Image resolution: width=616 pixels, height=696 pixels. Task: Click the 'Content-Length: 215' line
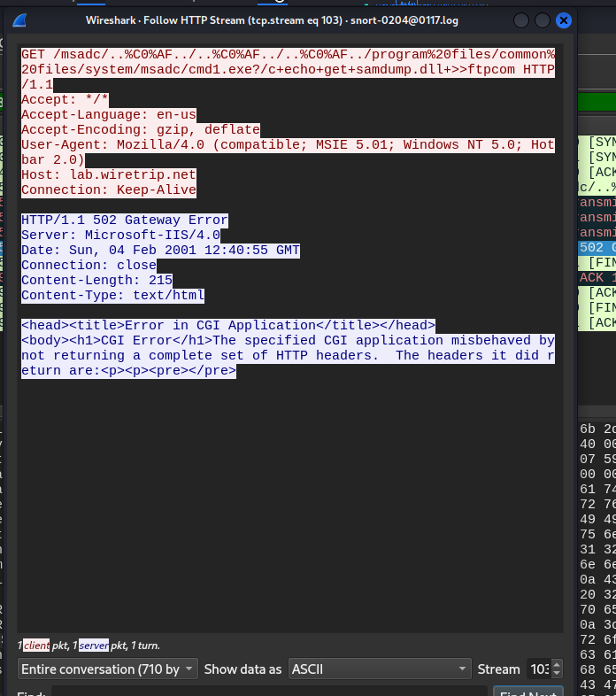click(96, 281)
